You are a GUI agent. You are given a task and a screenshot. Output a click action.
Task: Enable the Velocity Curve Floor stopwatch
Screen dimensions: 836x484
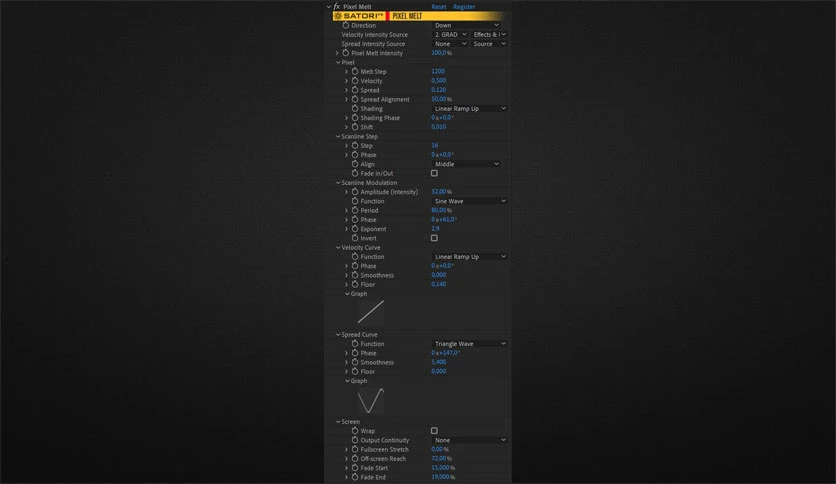coord(355,285)
